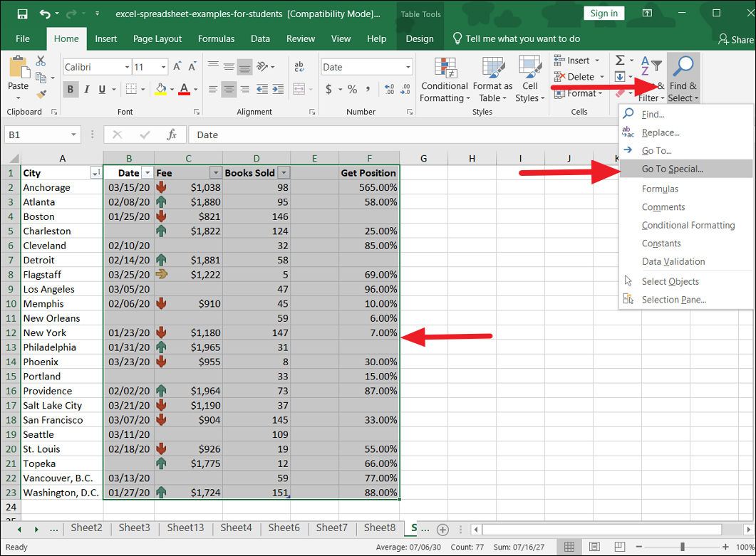Viewport: 756px width, 556px height.
Task: Click the Cut scissors icon
Action: (40, 62)
